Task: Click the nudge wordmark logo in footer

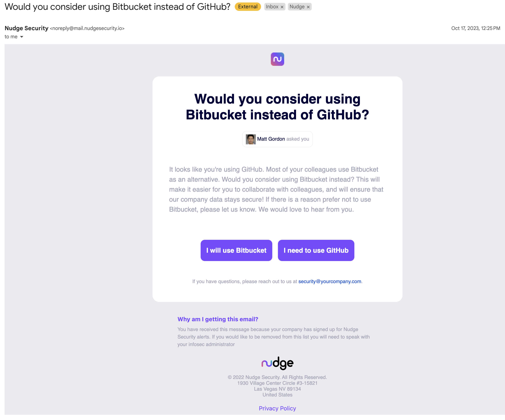Action: (277, 363)
